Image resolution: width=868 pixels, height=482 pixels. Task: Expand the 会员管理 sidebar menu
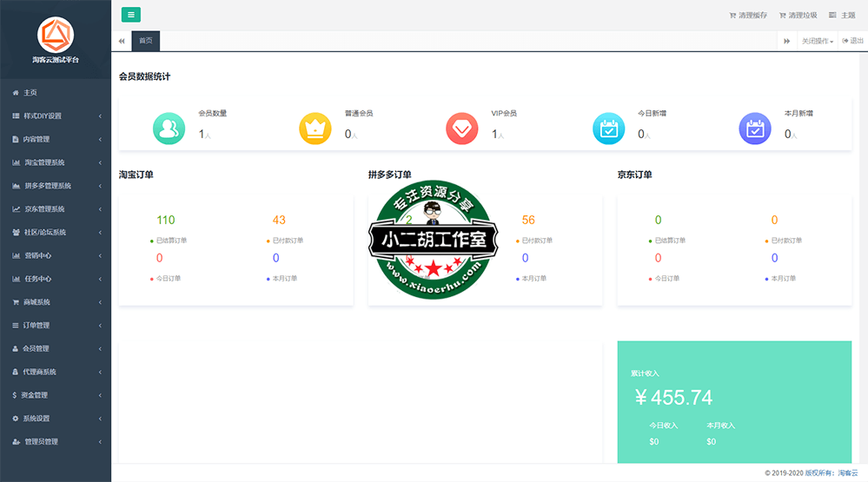tap(56, 348)
